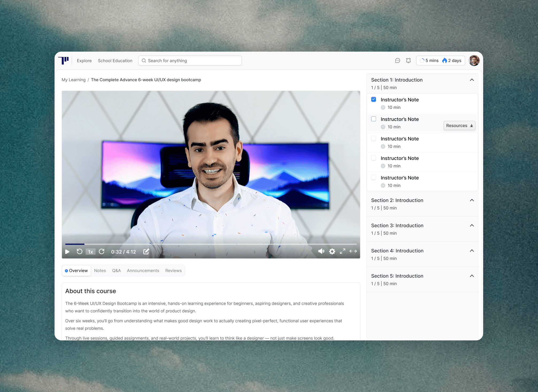Open notifications bell icon
Image resolution: width=538 pixels, height=392 pixels.
point(408,61)
